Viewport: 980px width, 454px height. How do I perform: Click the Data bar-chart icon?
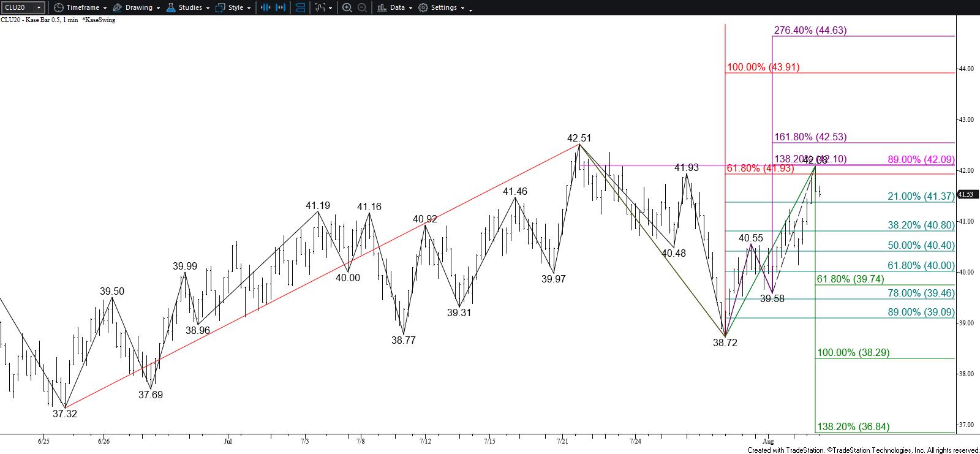[x=382, y=7]
